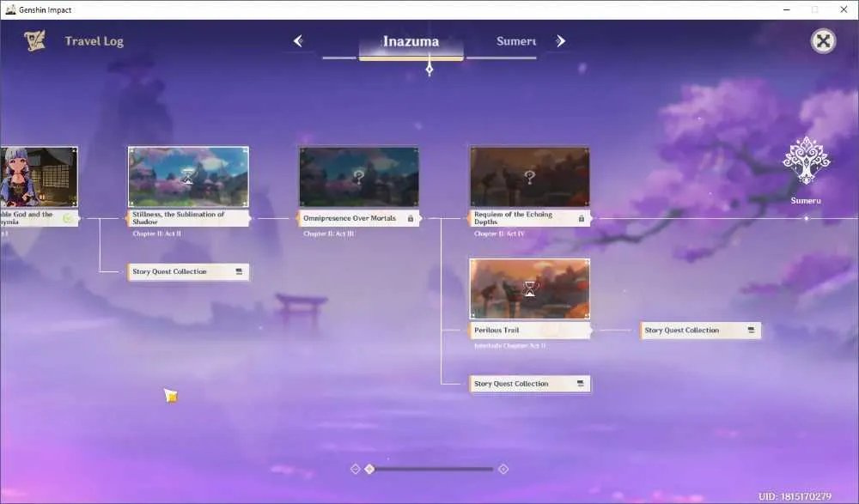
Task: Open the thumbnail showing the blue-haired character
Action: click(x=39, y=177)
